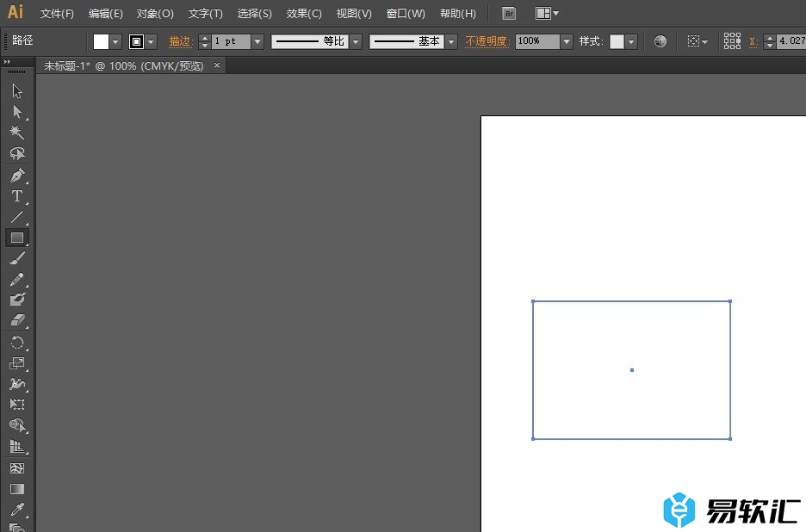Click the reference point grid icon
This screenshot has height=532, width=806.
[732, 40]
